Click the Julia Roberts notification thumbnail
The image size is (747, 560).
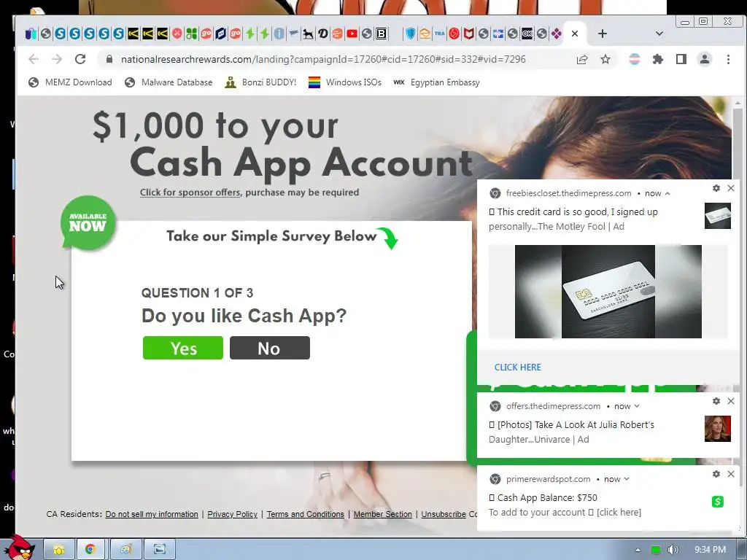[x=718, y=429]
